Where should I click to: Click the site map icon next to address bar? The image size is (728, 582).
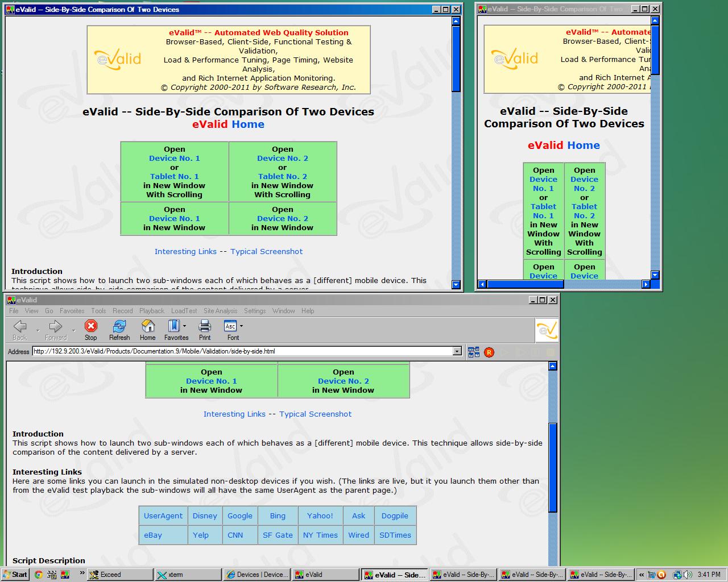(474, 352)
